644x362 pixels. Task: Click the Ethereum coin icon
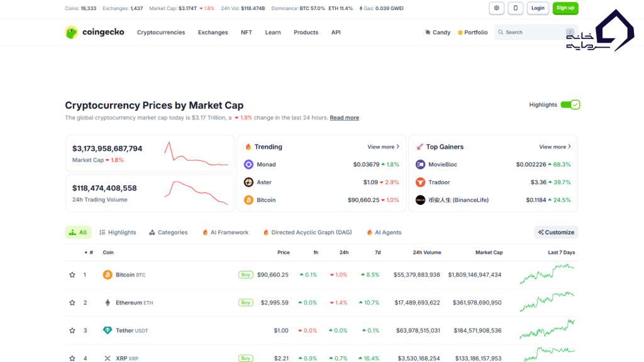click(108, 302)
